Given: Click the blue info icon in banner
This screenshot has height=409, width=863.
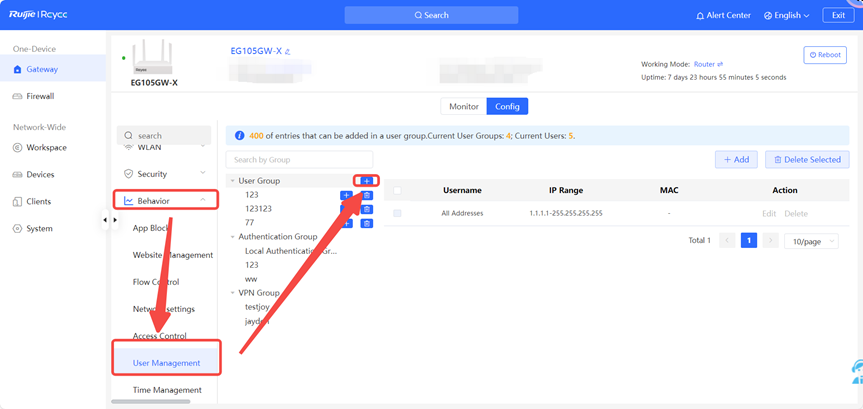Looking at the screenshot, I should coord(239,135).
